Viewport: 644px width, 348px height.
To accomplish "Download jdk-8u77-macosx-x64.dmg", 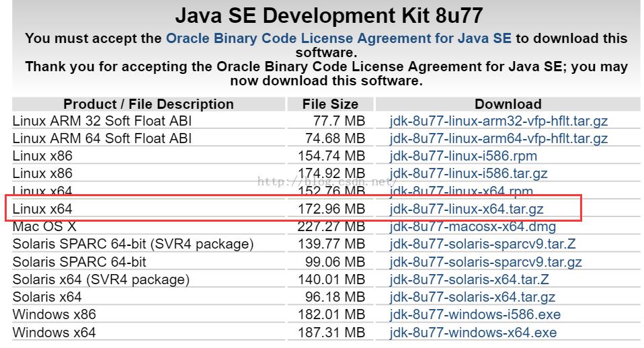I will coord(473,226).
